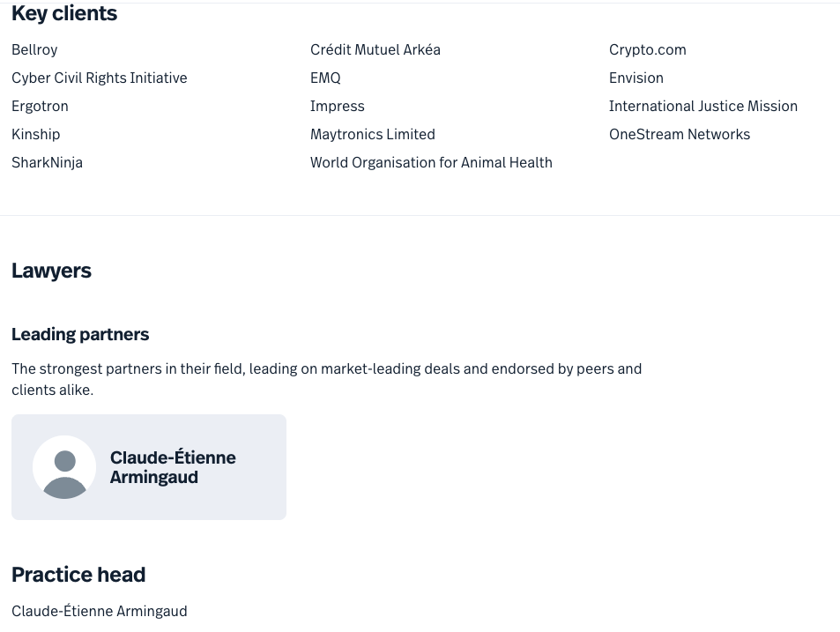Screen dimensions: 840x632
Task: Open the Envision client entry
Action: (x=636, y=78)
